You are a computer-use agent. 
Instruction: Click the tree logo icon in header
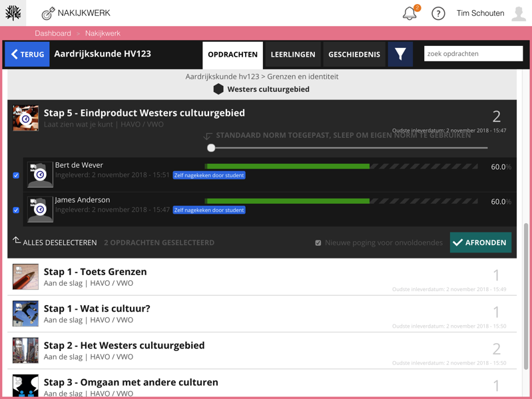13,13
